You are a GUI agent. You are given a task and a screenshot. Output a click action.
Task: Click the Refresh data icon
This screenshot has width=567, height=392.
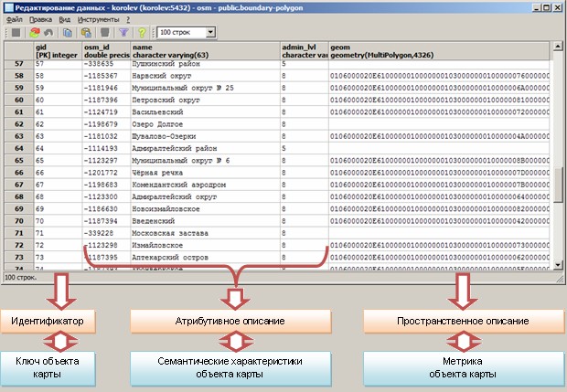(x=36, y=32)
